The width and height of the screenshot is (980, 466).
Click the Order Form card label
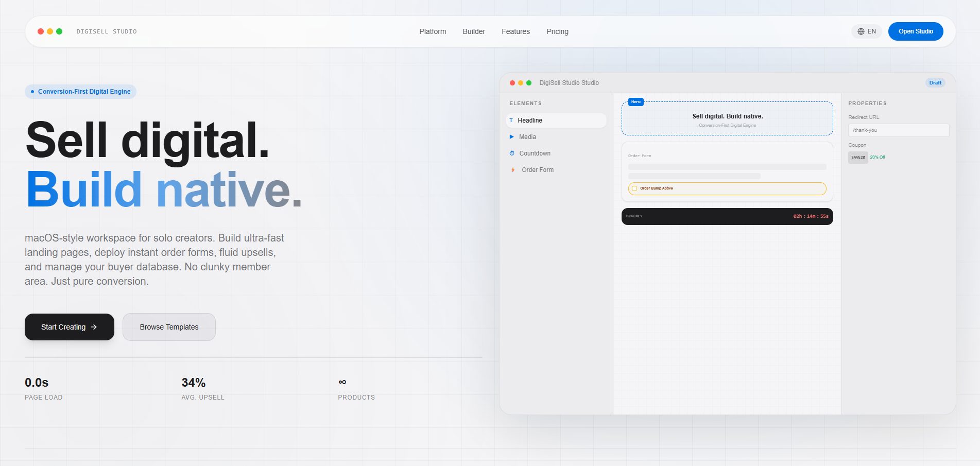(x=640, y=156)
